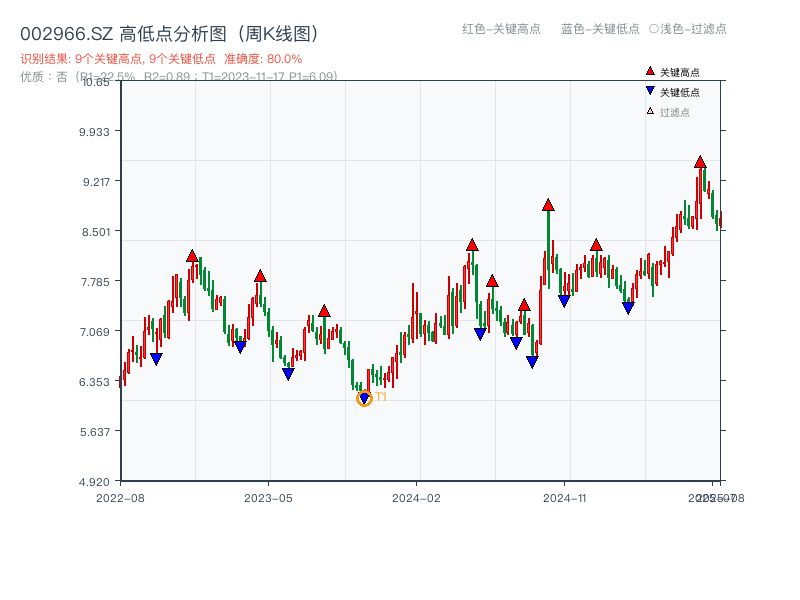Select the highest red peak triangle near 9.5

coord(700,162)
